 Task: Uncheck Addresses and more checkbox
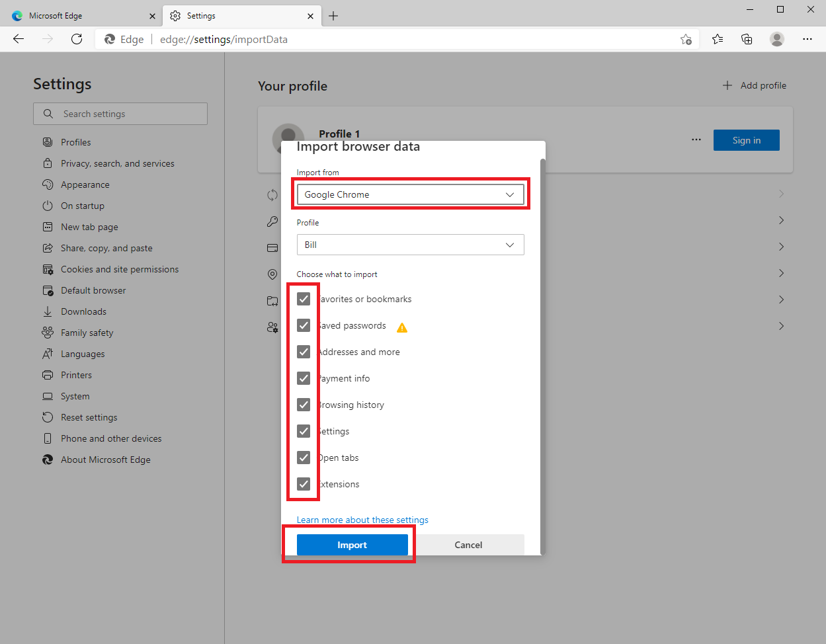point(304,352)
